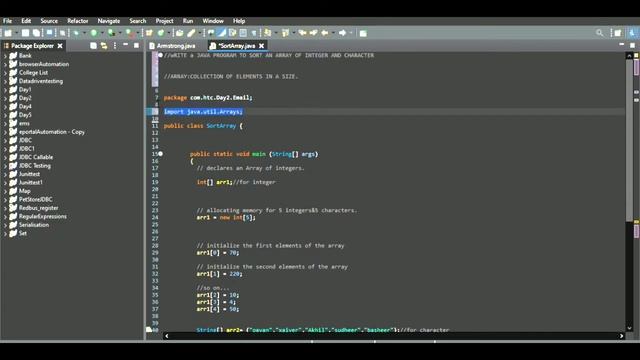The height and width of the screenshot is (360, 640).
Task: Click the 'package com.htc.Day2.Email;' line
Action: click(x=208, y=98)
